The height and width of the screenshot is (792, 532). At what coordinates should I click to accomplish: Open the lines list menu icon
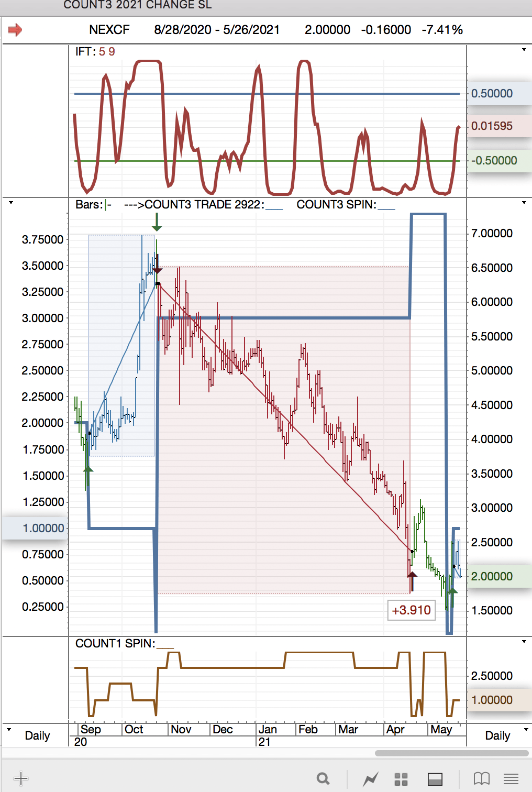[x=511, y=779]
